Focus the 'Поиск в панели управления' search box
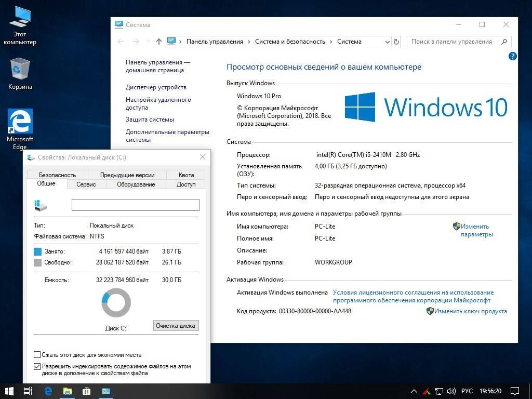Screen dimensions: 532x399 click(459, 42)
